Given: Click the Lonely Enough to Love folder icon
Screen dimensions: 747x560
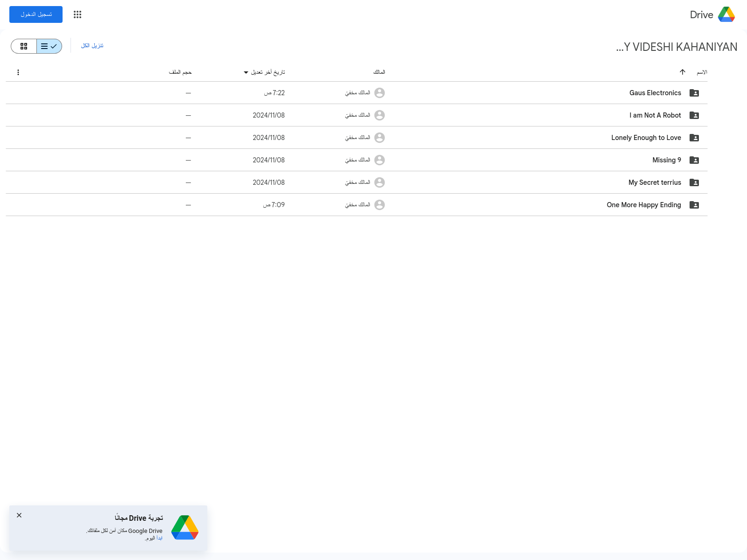Looking at the screenshot, I should tap(694, 138).
